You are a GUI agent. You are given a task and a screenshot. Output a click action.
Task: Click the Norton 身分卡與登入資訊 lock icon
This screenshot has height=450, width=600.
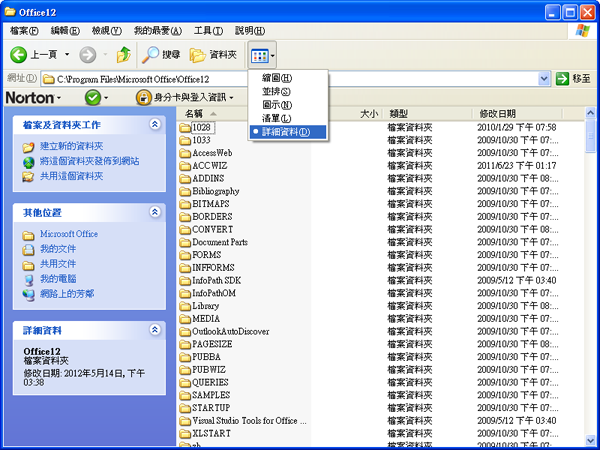point(143,98)
